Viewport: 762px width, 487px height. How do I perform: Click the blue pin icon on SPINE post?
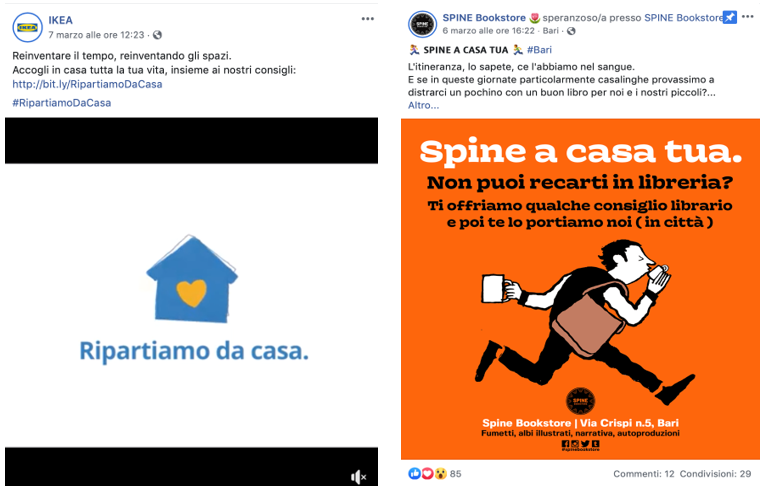click(729, 17)
